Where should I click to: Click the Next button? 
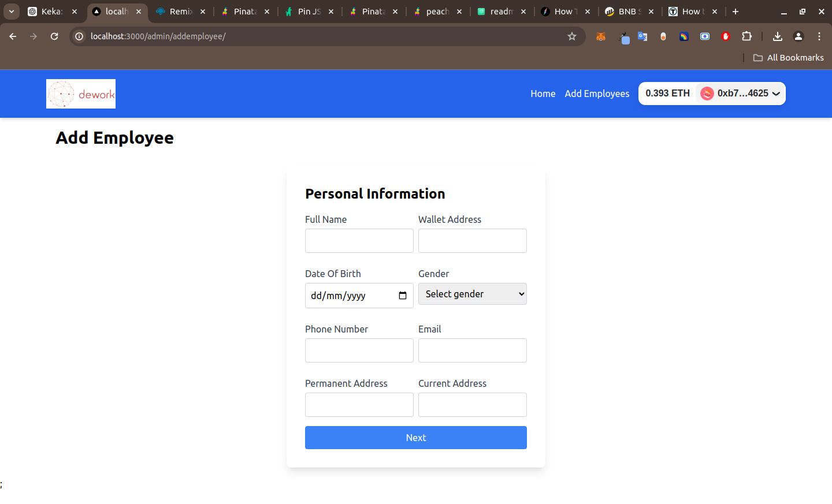pos(416,438)
